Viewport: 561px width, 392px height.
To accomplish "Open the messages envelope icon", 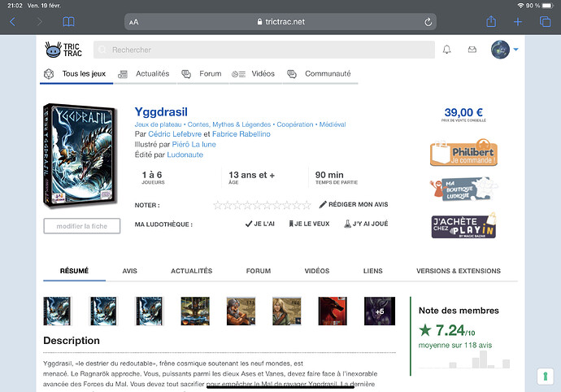I will [x=472, y=50].
